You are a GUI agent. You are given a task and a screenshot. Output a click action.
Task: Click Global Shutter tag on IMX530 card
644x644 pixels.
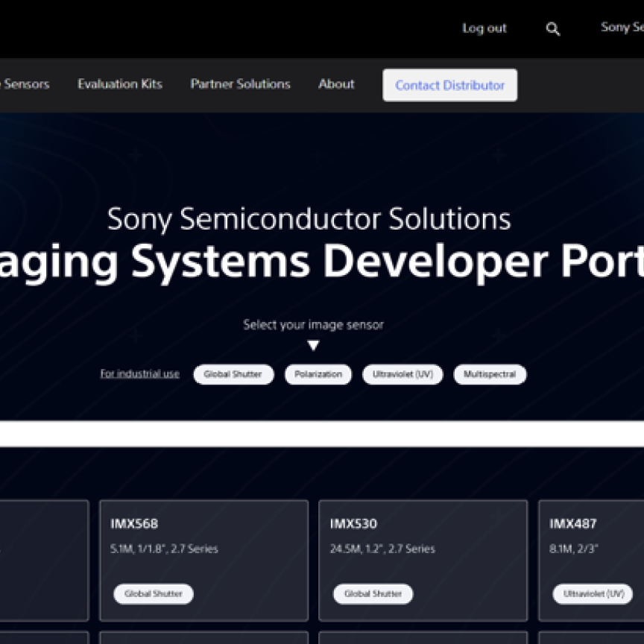[373, 594]
